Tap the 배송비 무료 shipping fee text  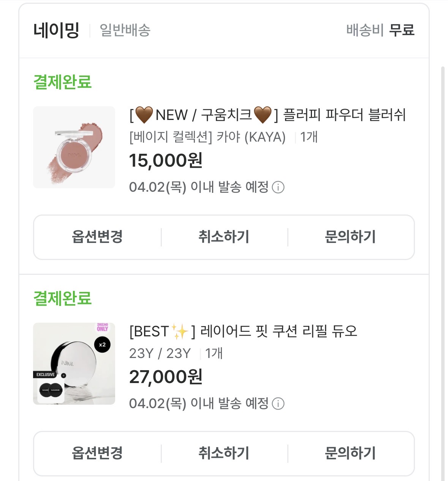click(380, 30)
